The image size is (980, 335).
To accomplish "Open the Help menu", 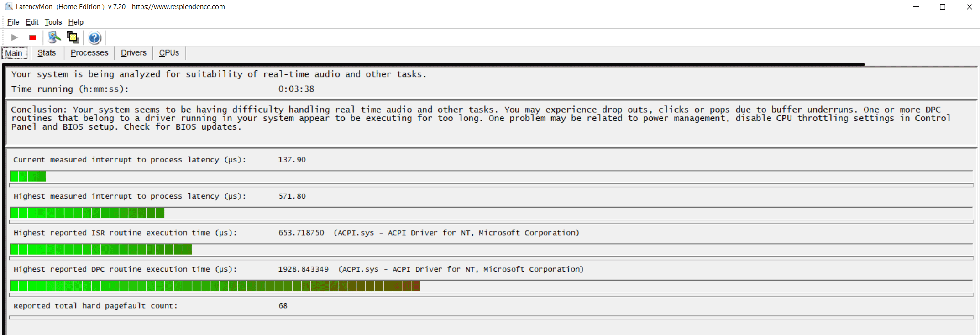I will pos(76,22).
